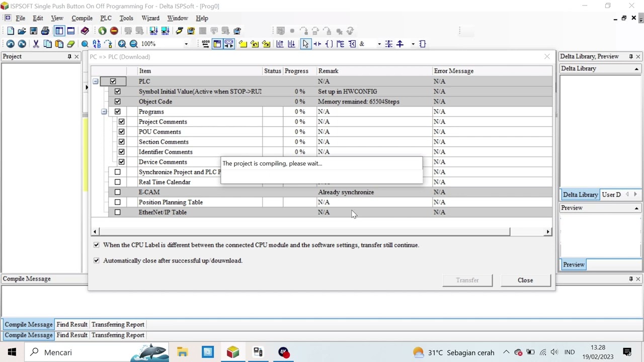The width and height of the screenshot is (644, 362).
Task: Click the Zoom Out magnifier icon
Action: (x=133, y=44)
